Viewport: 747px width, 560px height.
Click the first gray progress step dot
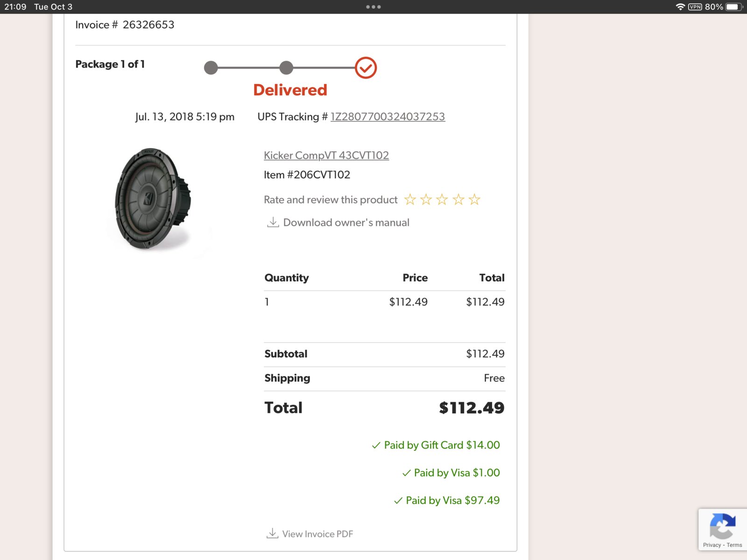tap(211, 68)
